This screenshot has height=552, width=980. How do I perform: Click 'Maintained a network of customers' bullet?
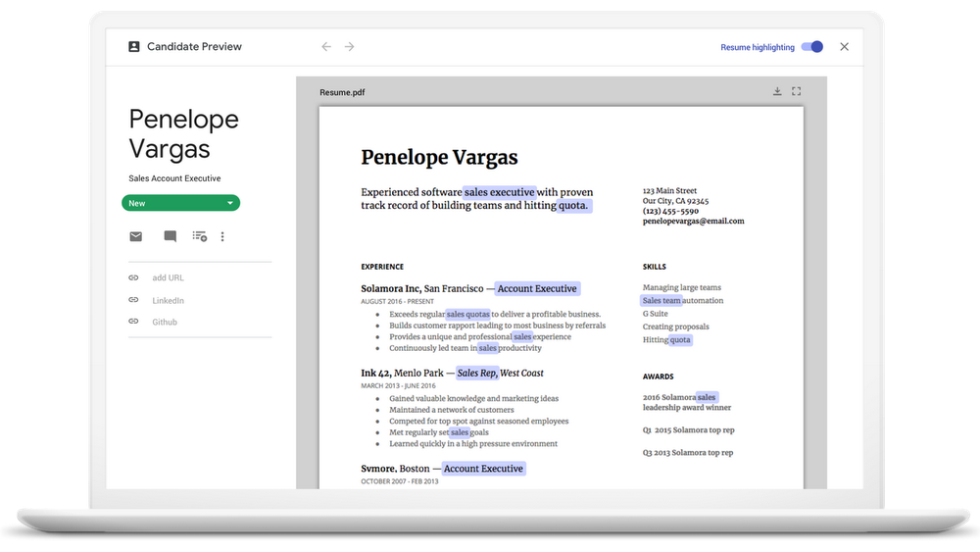click(452, 410)
